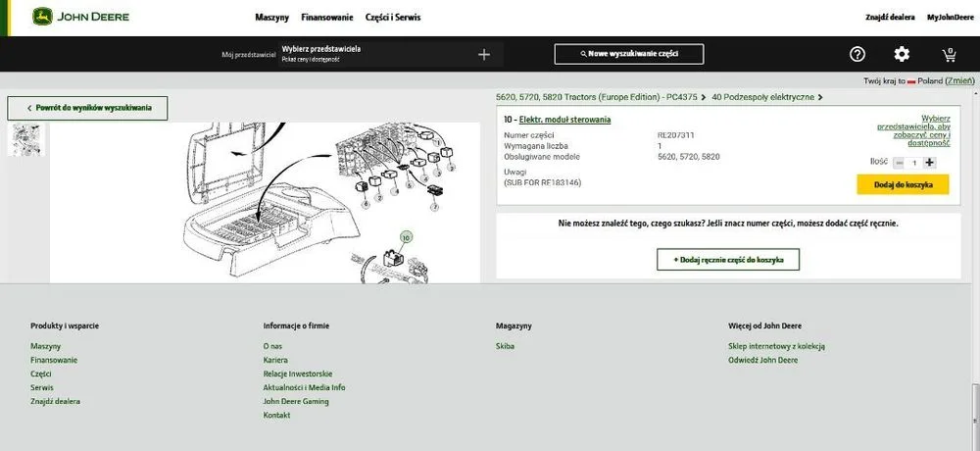980x451 pixels.
Task: Click the quantity input field
Action: pos(914,162)
